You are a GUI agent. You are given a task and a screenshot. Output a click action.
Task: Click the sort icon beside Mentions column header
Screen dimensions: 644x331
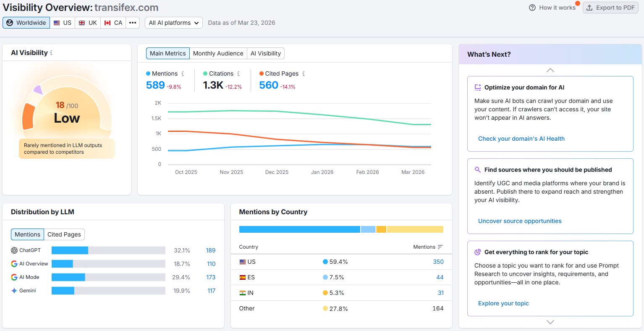[440, 247]
